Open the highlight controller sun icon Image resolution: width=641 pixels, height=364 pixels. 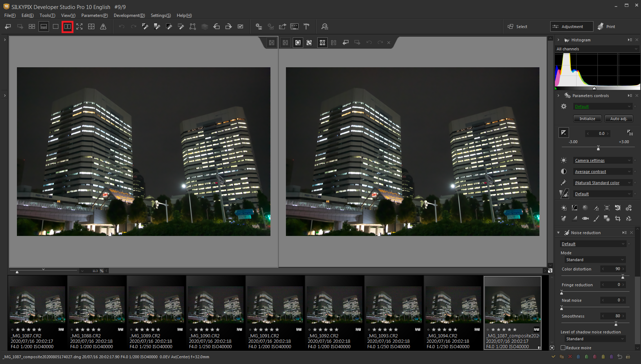564,208
